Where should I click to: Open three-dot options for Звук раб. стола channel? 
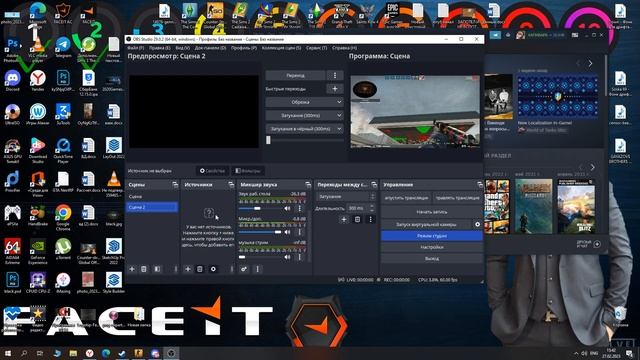(x=300, y=208)
